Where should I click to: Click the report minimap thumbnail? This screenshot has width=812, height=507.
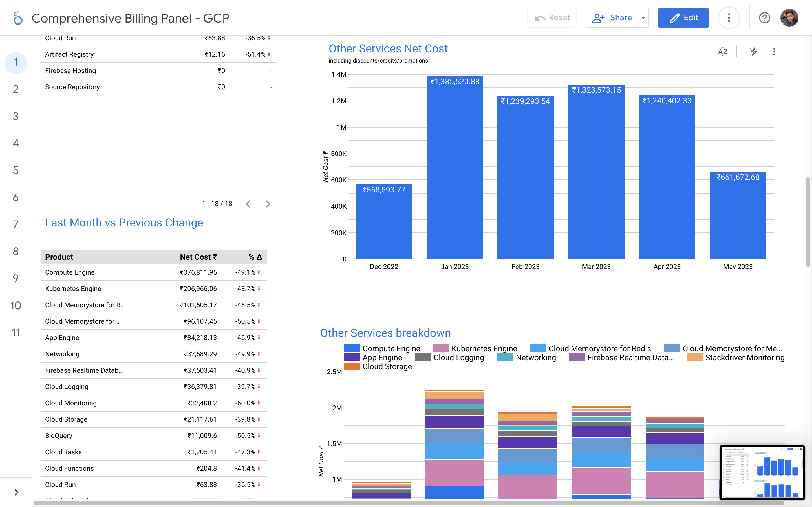pyautogui.click(x=762, y=472)
